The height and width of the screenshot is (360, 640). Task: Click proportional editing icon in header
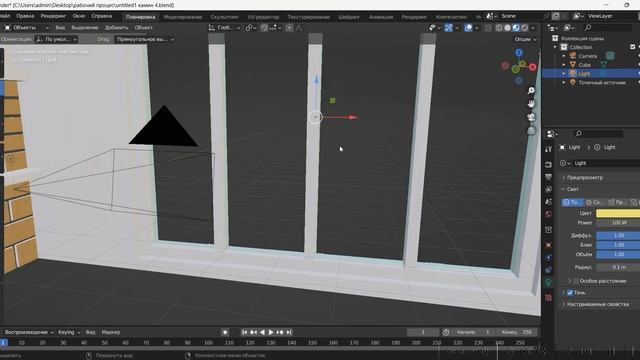pos(289,28)
